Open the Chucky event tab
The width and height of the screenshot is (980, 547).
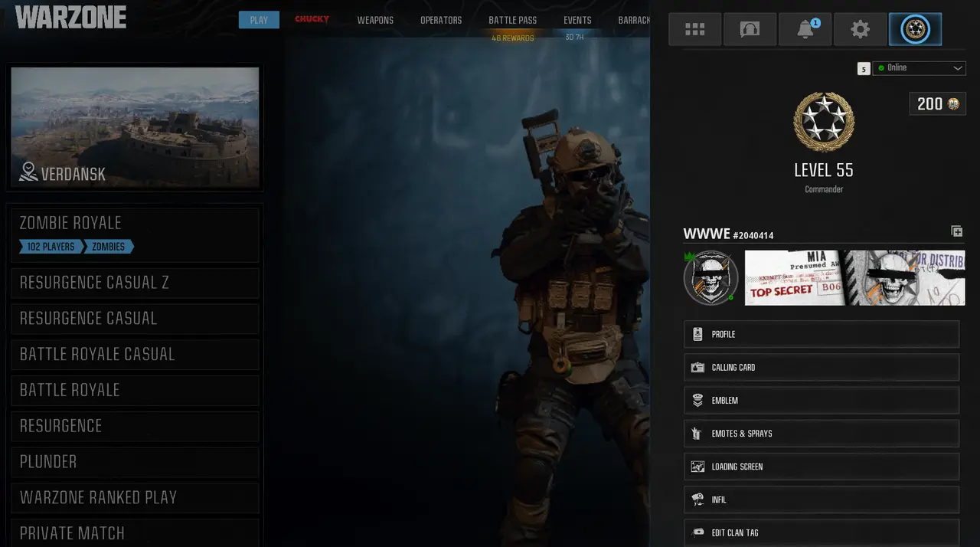pos(312,19)
